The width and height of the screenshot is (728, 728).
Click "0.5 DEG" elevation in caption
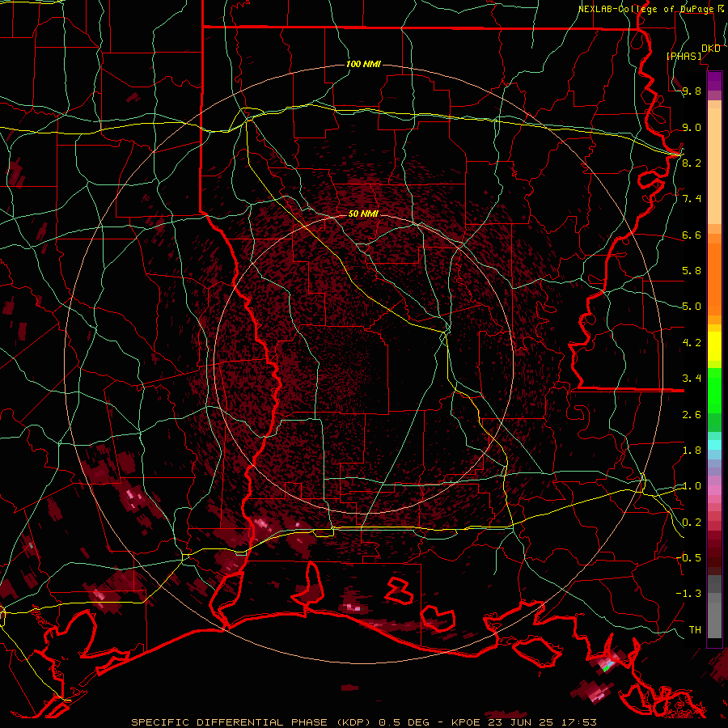coord(404,722)
